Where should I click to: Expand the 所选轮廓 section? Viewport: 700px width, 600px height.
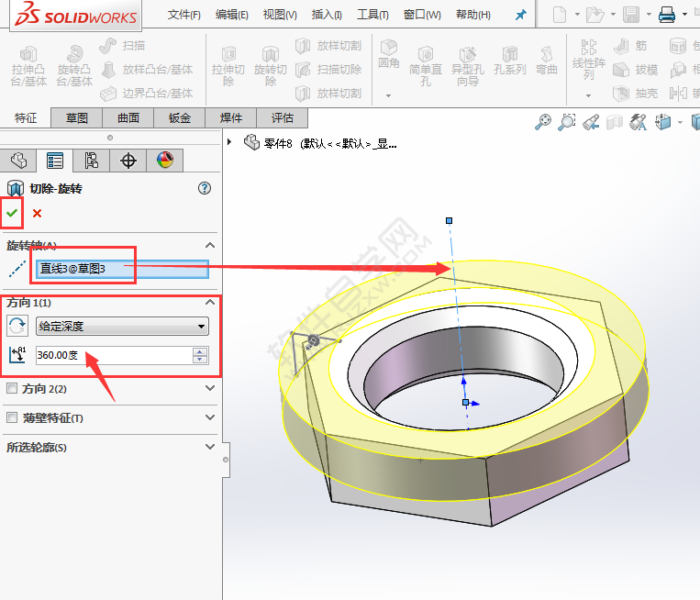pyautogui.click(x=209, y=447)
